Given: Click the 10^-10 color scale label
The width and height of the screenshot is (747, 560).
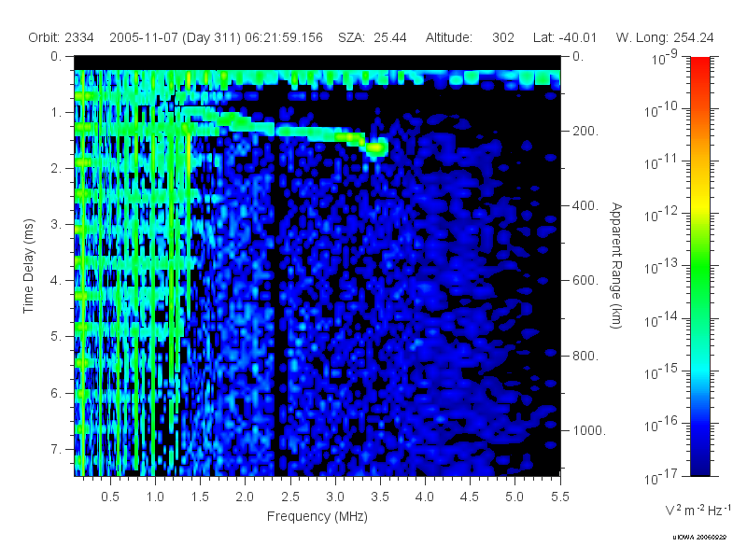Looking at the screenshot, I should (x=661, y=110).
